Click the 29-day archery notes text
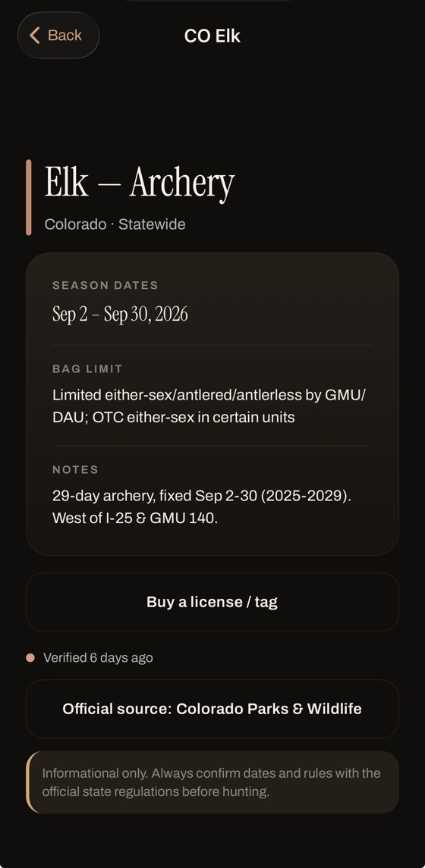 tap(202, 507)
